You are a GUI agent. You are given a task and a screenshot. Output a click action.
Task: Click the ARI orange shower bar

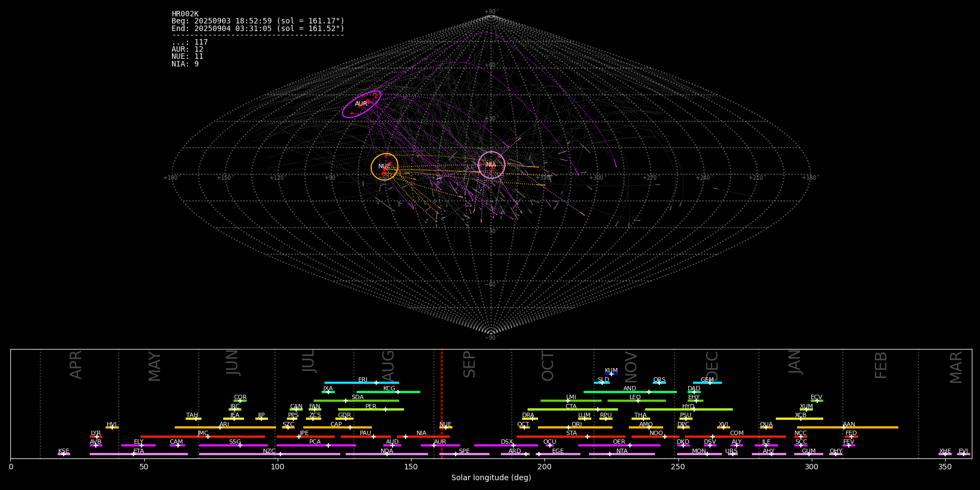click(x=225, y=427)
